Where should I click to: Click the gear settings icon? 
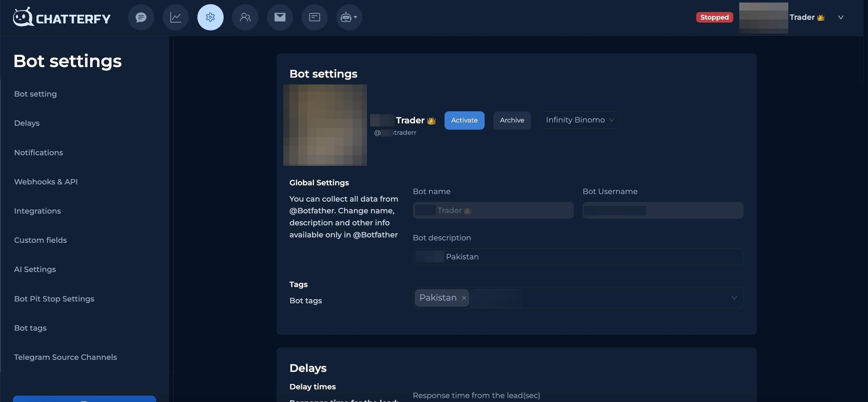[210, 17]
